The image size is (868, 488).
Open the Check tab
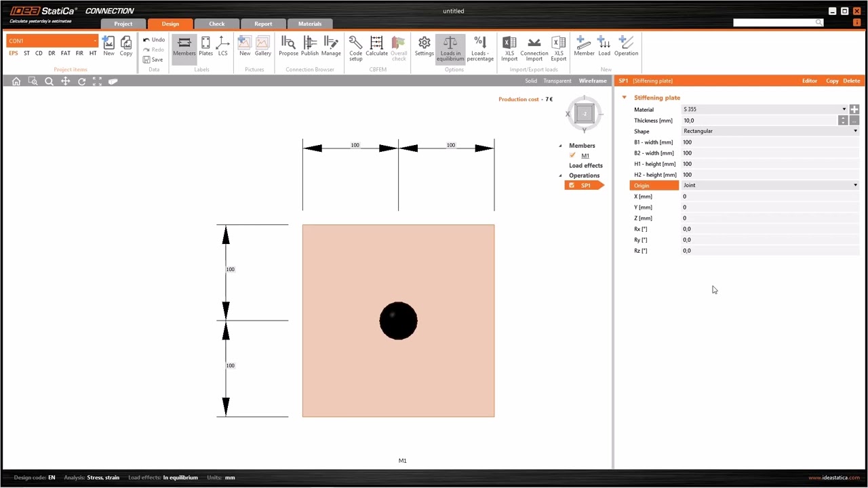tap(216, 24)
